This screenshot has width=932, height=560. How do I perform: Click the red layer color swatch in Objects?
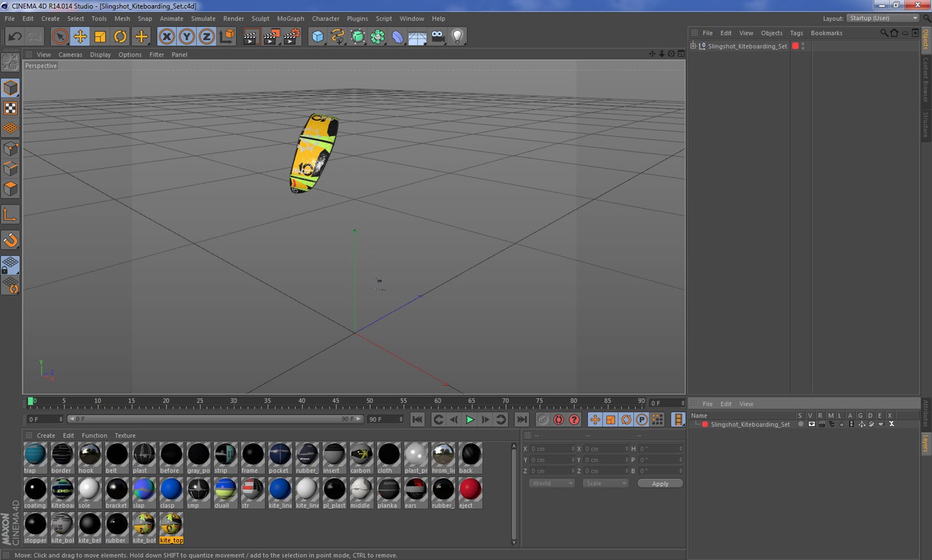tap(795, 46)
